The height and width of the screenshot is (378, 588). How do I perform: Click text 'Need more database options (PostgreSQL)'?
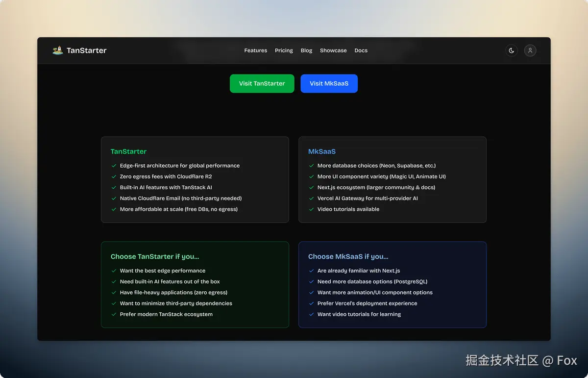coord(372,281)
